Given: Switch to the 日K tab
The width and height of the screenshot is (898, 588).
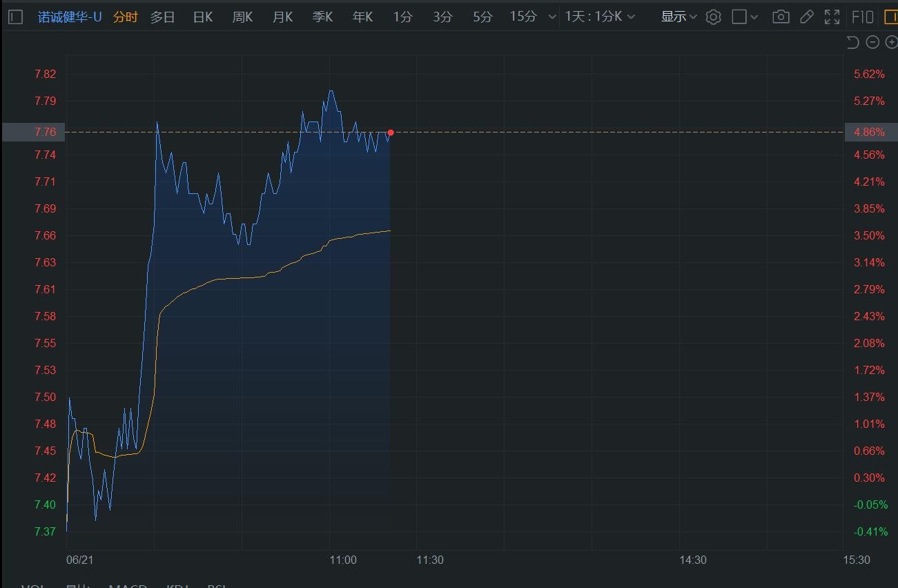Looking at the screenshot, I should pyautogui.click(x=203, y=17).
